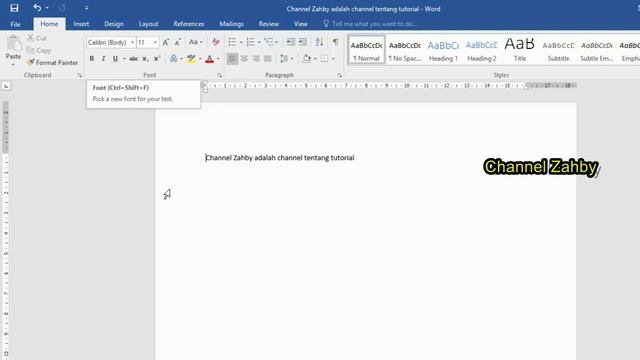
Task: Apply the Subtitle style
Action: pos(558,50)
